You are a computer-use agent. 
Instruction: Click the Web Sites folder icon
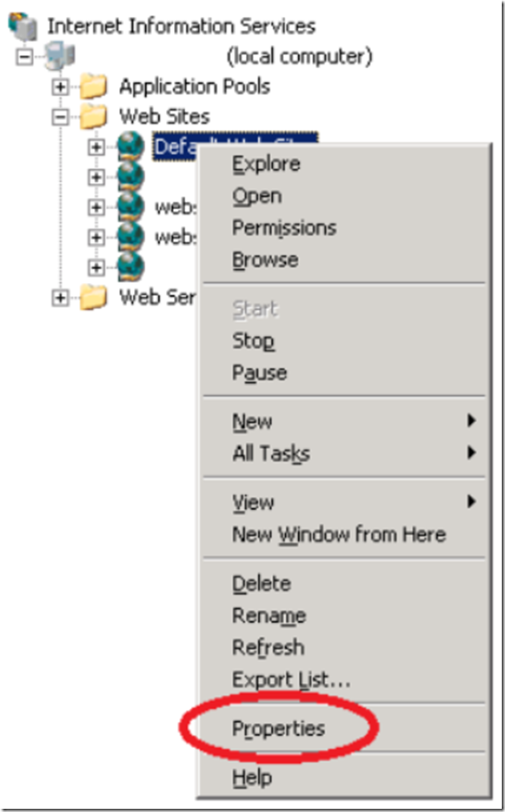pos(95,116)
